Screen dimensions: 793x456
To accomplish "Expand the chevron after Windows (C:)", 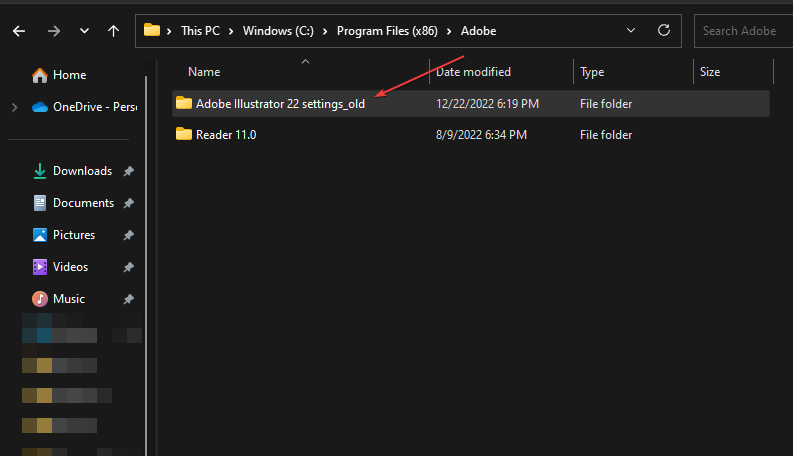I will [325, 31].
